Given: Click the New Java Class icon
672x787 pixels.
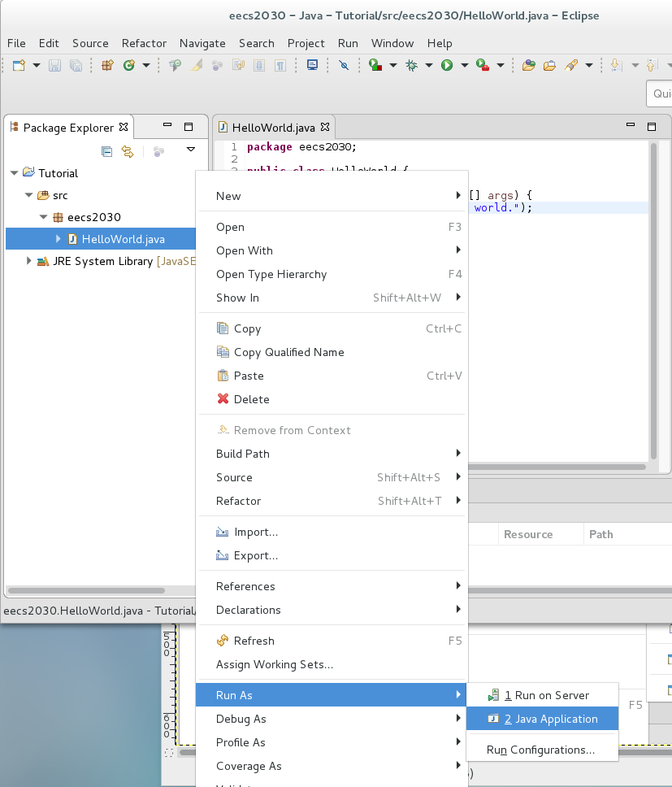Looking at the screenshot, I should coord(129,65).
